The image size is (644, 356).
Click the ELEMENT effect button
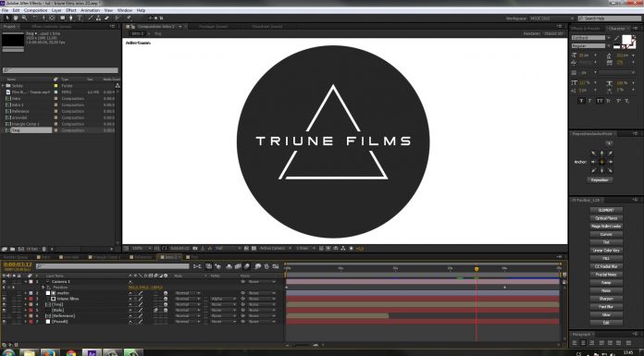[x=606, y=210]
